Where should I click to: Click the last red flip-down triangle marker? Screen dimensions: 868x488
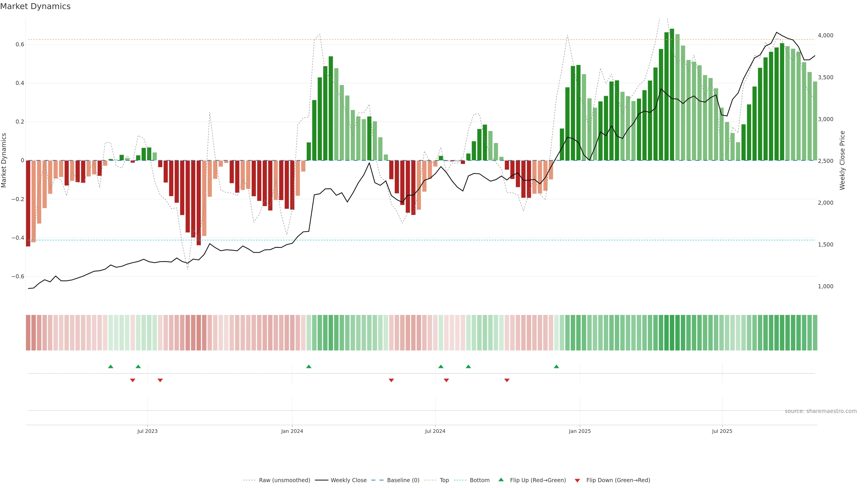point(507,380)
